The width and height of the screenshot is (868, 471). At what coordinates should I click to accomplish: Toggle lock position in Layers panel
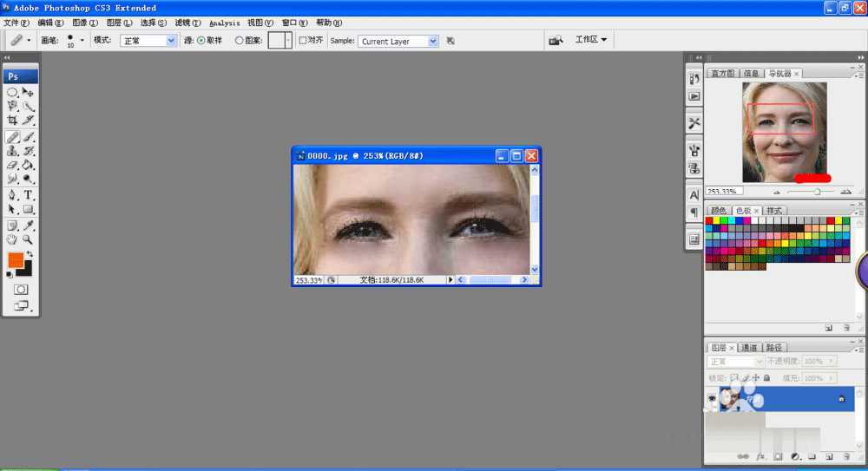756,378
